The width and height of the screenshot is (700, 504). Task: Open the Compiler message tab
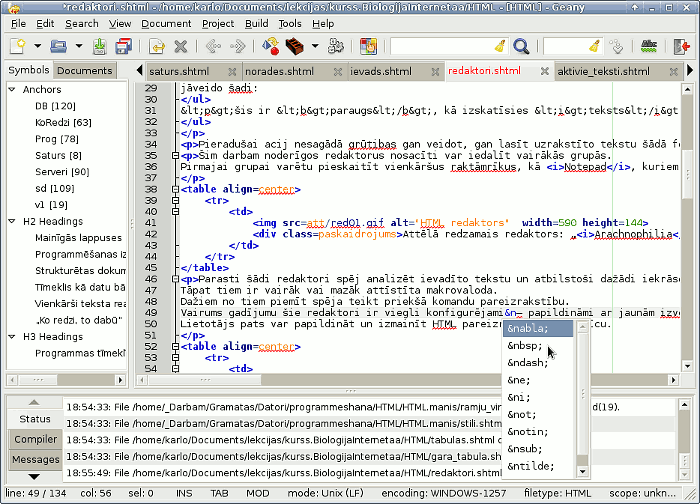pyautogui.click(x=34, y=439)
